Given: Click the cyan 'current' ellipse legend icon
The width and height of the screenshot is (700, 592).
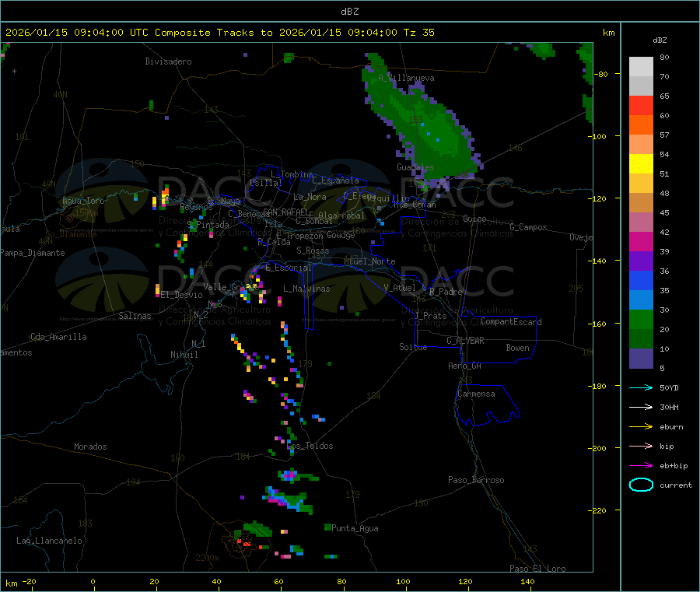Looking at the screenshot, I should pyautogui.click(x=641, y=485).
